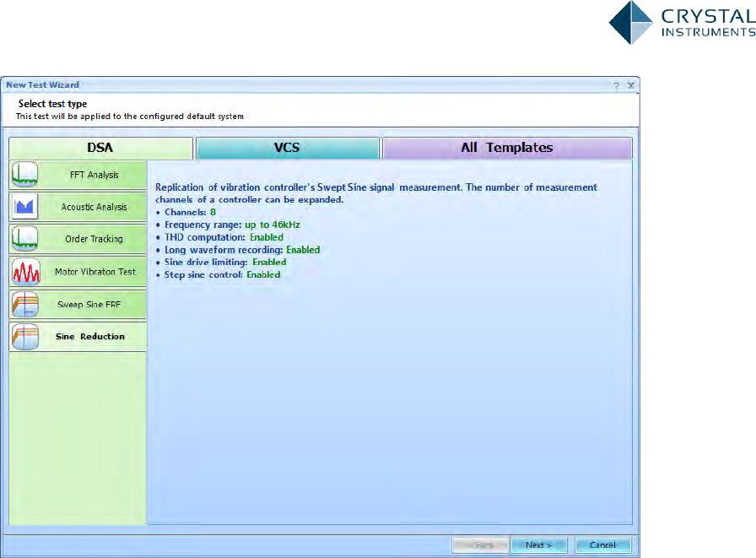The image size is (756, 558).
Task: Click the 'New Test Wizard' title
Action: coord(42,85)
